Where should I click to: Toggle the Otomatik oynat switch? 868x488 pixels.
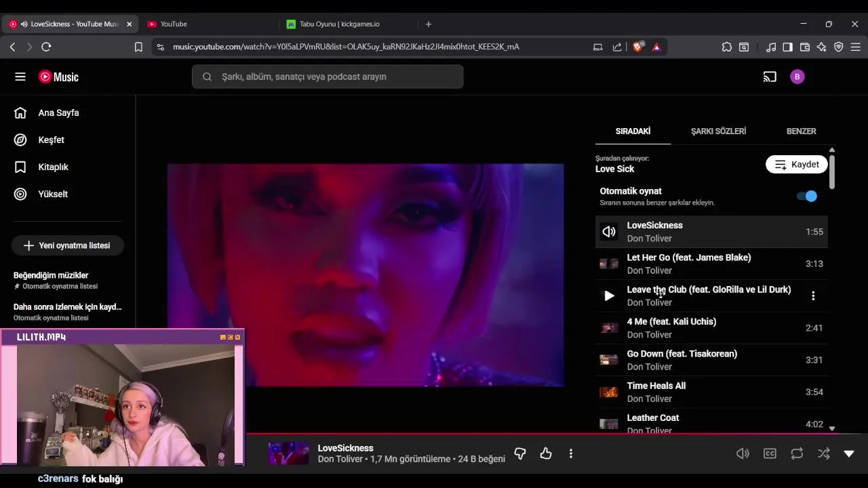coord(807,196)
